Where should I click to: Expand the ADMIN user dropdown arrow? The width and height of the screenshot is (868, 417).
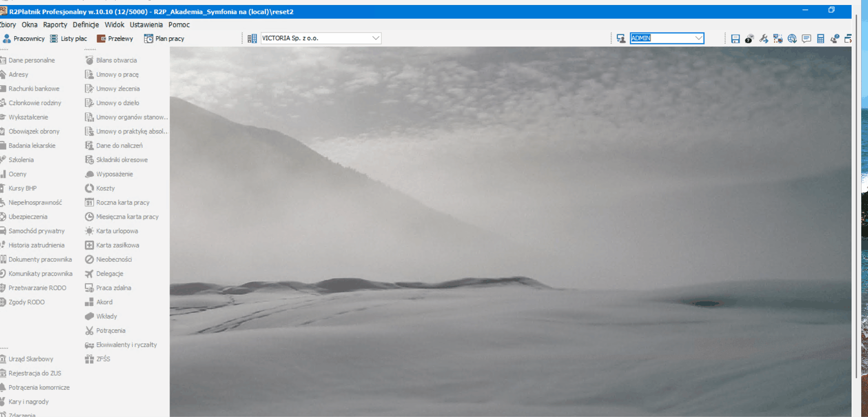click(699, 38)
